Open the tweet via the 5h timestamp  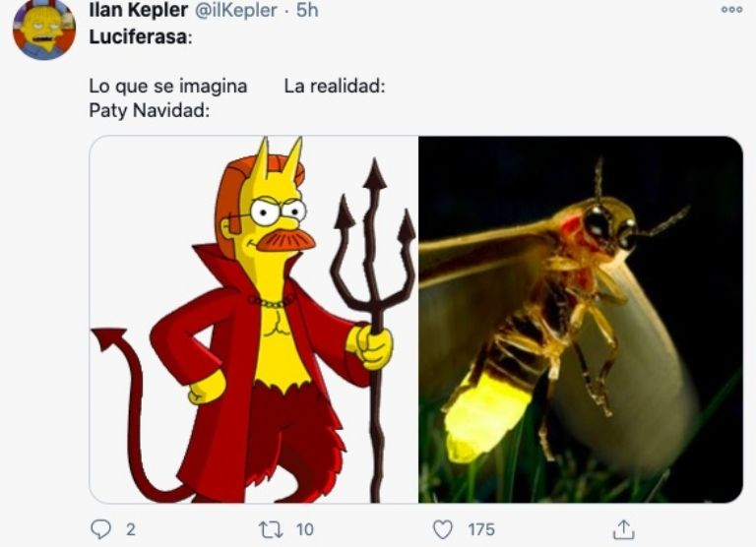tap(307, 10)
